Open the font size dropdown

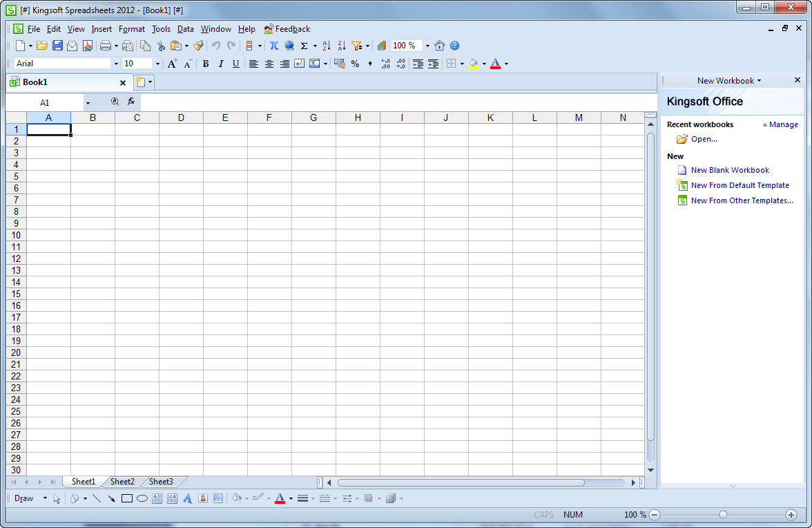click(157, 63)
